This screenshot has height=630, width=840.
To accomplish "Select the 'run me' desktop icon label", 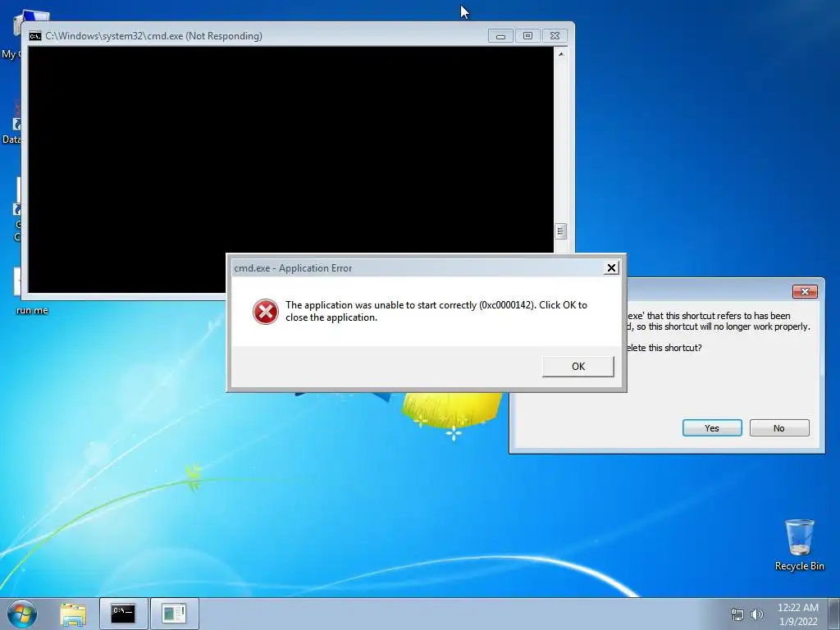I will 32,310.
